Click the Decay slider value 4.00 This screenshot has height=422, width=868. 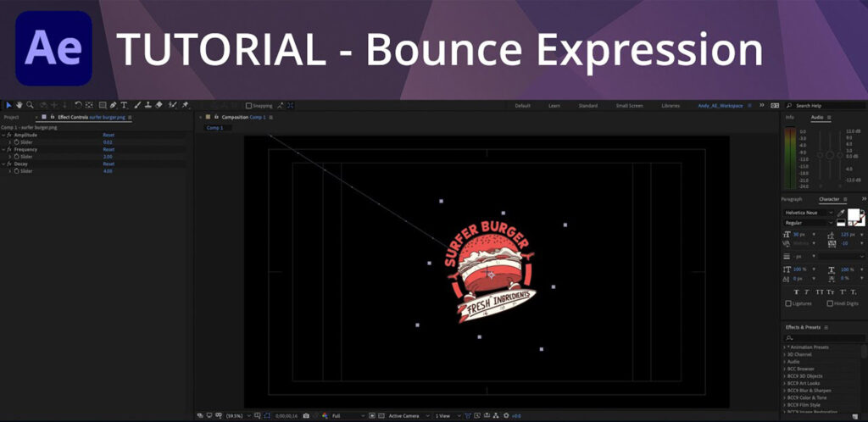(x=108, y=171)
